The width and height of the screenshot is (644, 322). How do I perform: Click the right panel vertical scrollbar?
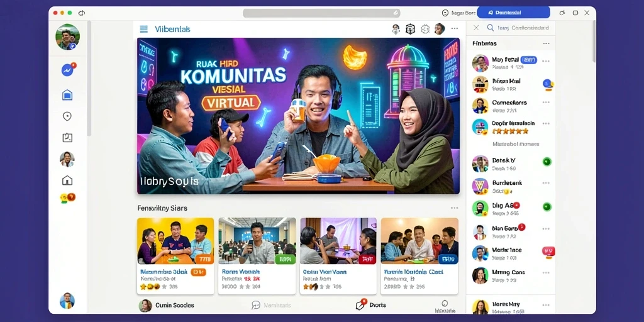(594, 41)
